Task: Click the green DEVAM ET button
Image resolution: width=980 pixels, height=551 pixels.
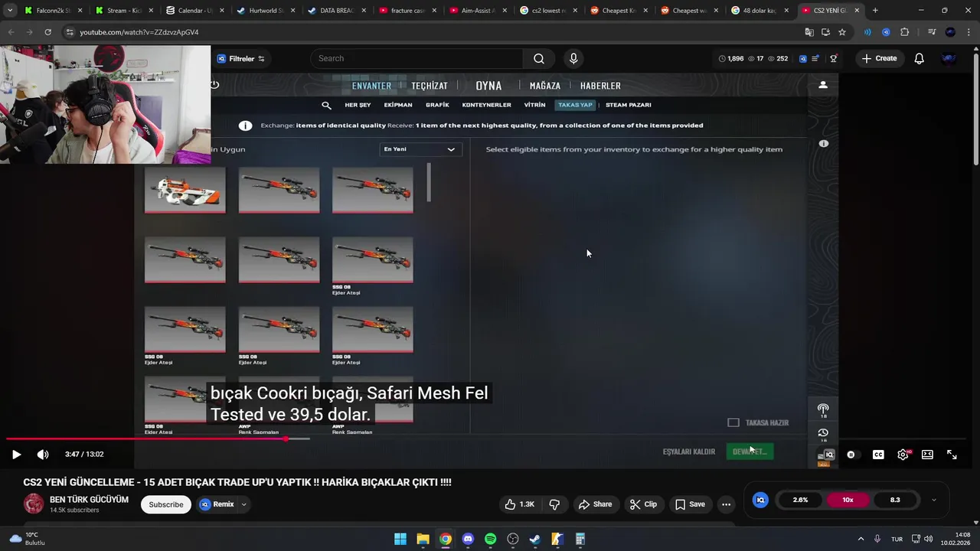Action: [x=750, y=452]
